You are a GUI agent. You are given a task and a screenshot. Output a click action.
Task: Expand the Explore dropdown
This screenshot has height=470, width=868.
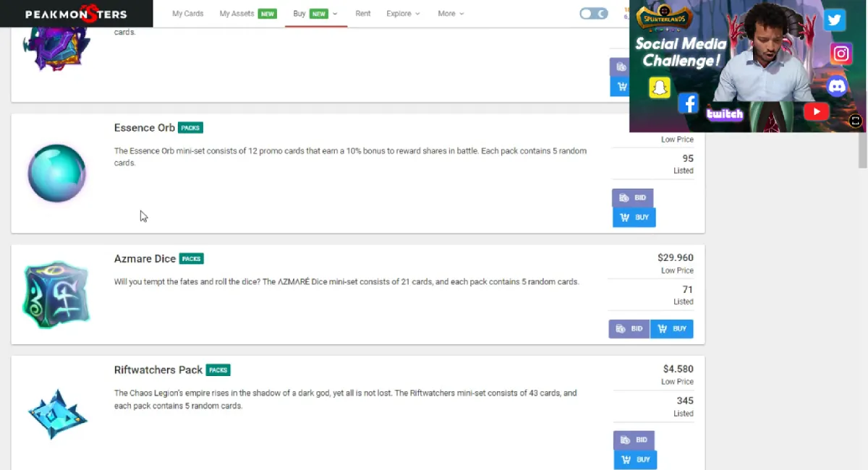(403, 14)
